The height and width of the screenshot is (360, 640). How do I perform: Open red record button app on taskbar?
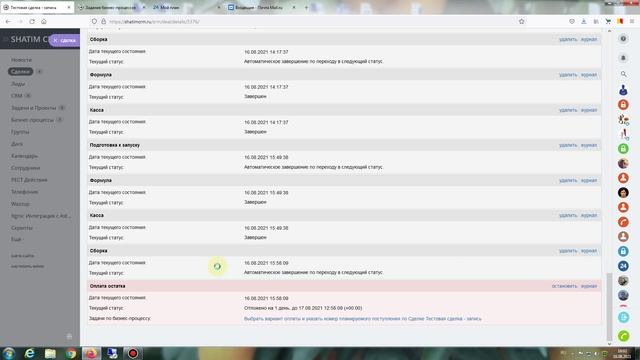[133, 353]
